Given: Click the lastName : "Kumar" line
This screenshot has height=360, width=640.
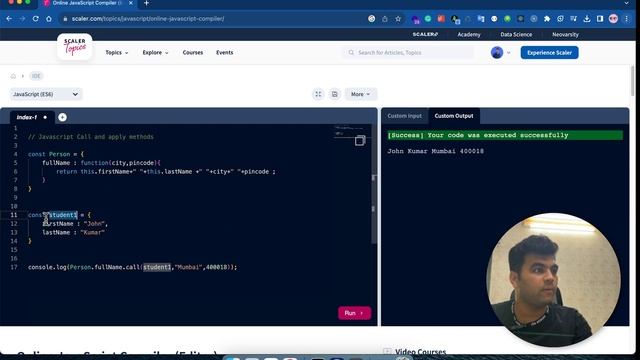Looking at the screenshot, I should coord(73,233).
